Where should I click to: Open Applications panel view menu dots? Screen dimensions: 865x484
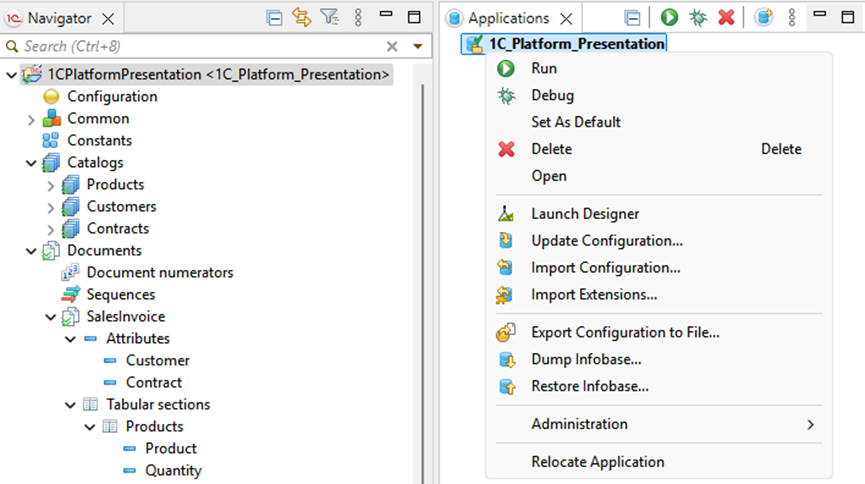[x=792, y=18]
